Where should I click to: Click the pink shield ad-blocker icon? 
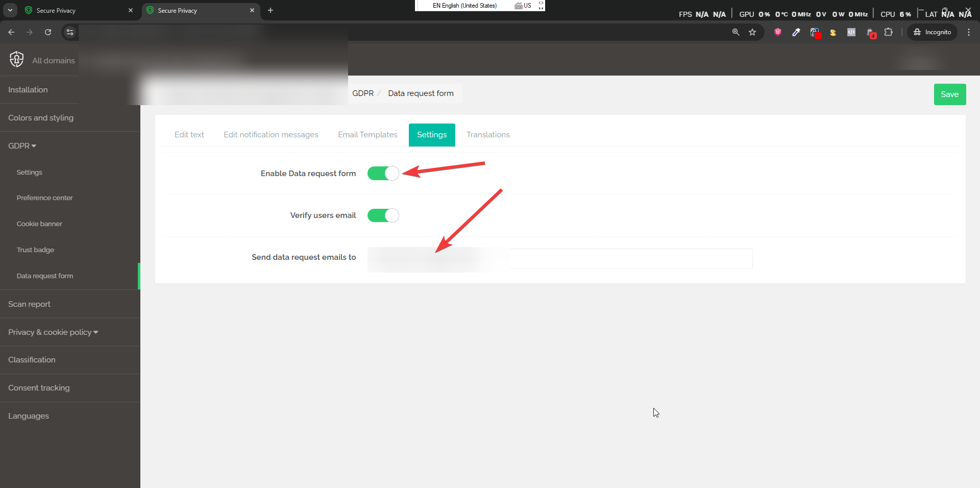click(x=777, y=32)
